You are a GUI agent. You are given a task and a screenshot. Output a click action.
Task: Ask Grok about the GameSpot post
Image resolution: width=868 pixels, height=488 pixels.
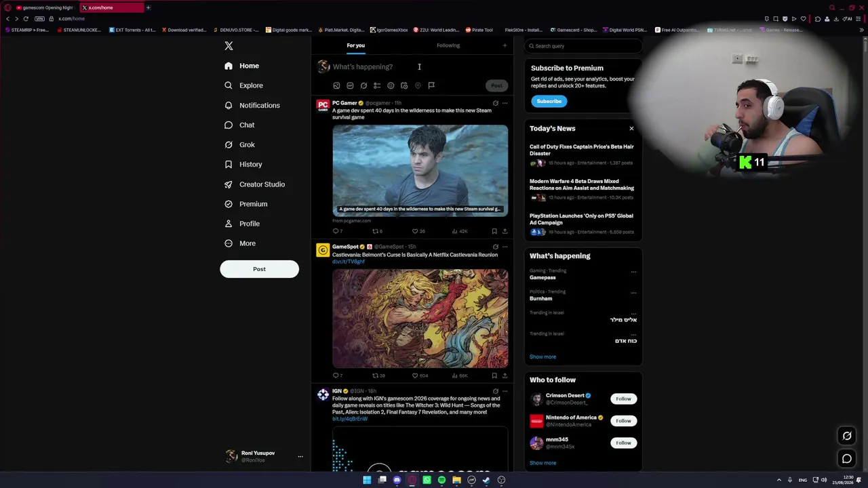495,247
